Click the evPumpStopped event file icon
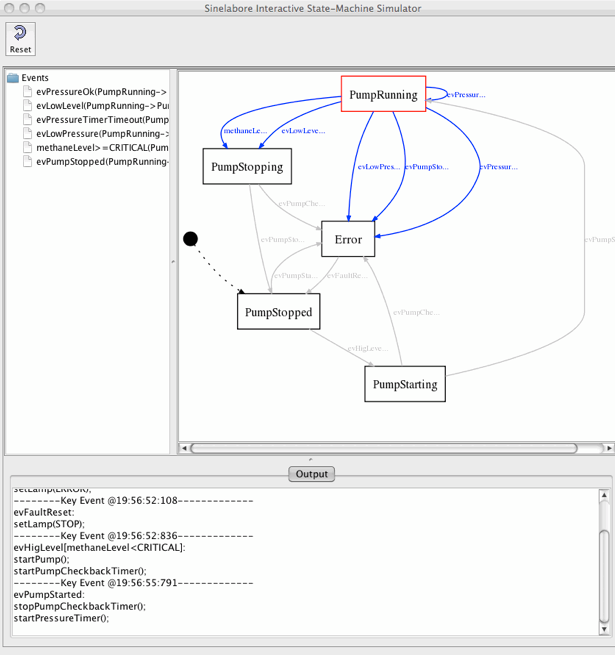Viewport: 615px width, 655px height. tap(27, 161)
